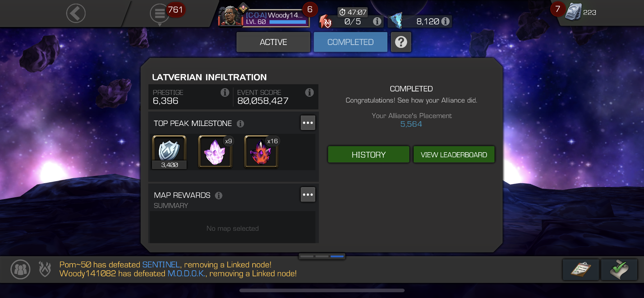This screenshot has height=298, width=644.
Task: Open the clipboard quest log icon
Action: [581, 269]
